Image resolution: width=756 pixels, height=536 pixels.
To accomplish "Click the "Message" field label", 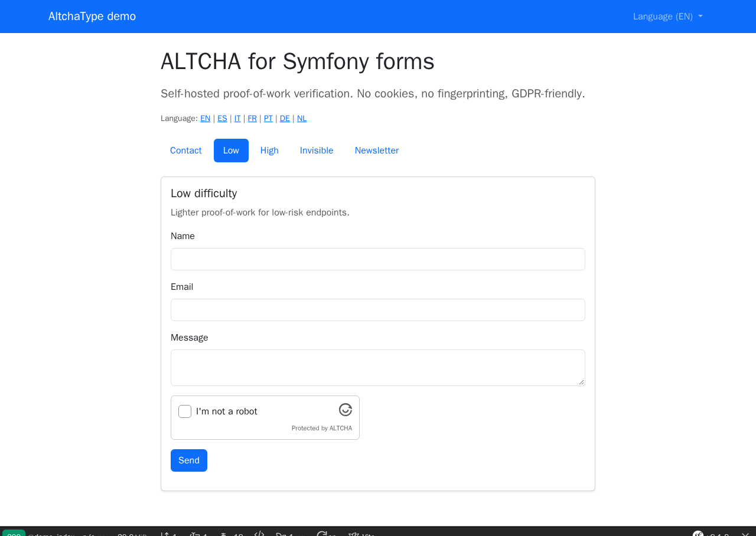I will point(190,338).
